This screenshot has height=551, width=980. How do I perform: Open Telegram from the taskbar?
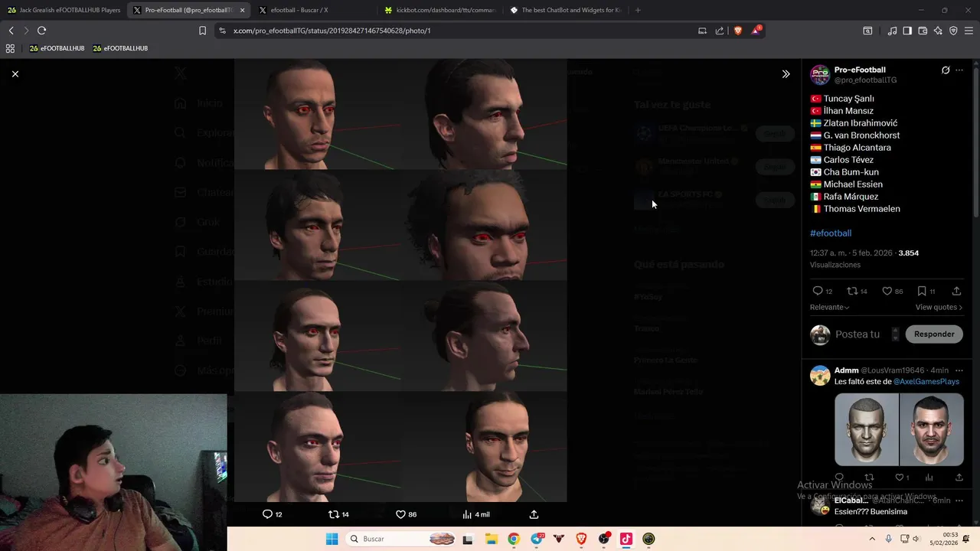[537, 539]
